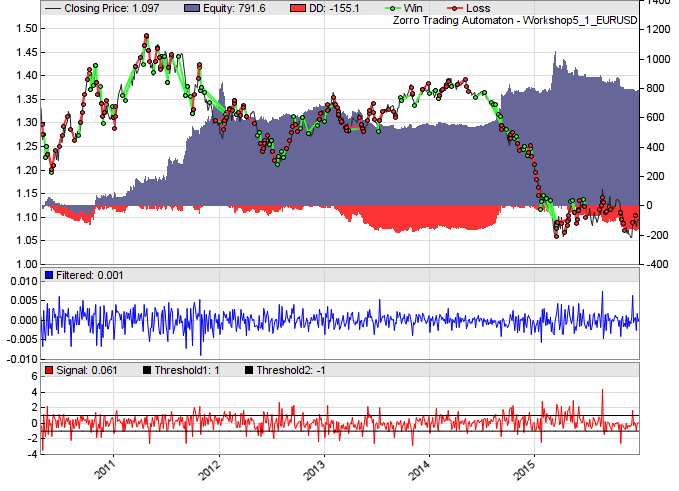
Task: Click the 1.00 price axis label
Action: click(27, 264)
